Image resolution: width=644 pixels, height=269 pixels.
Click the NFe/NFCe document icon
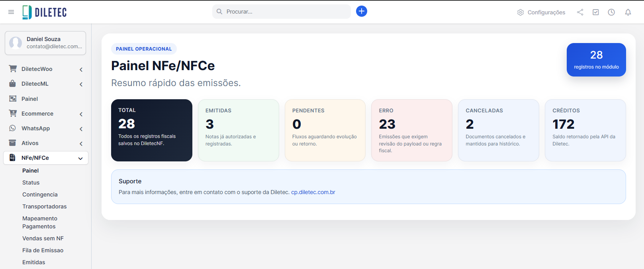(x=13, y=157)
